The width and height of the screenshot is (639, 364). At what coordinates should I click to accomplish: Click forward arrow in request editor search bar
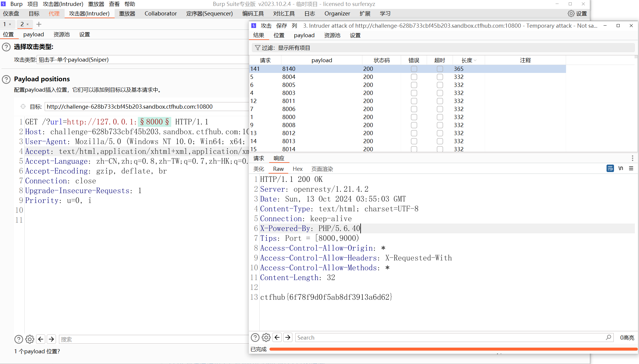pos(52,339)
